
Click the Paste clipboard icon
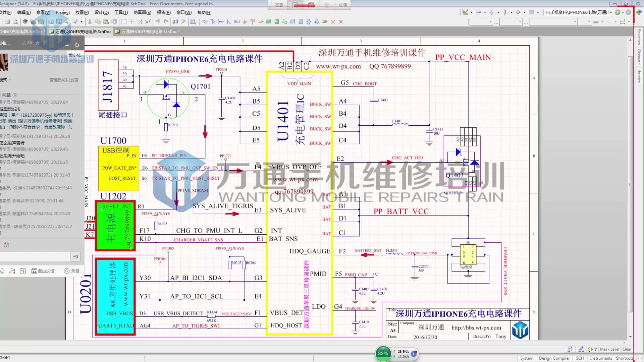(106, 22)
